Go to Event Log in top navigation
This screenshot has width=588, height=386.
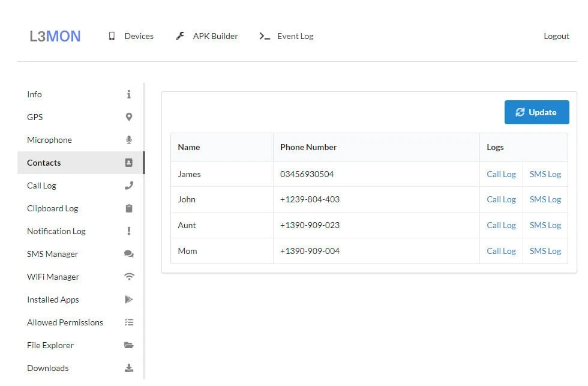click(x=286, y=36)
